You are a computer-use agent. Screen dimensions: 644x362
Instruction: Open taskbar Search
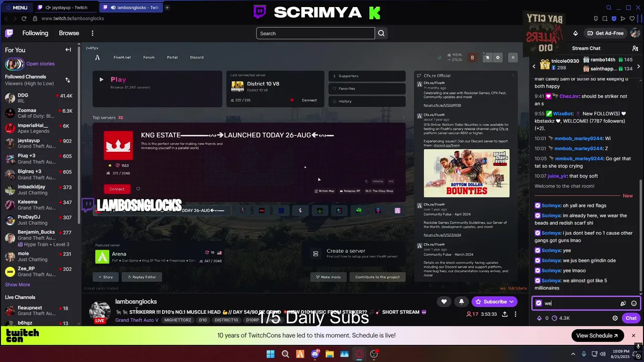click(285, 354)
